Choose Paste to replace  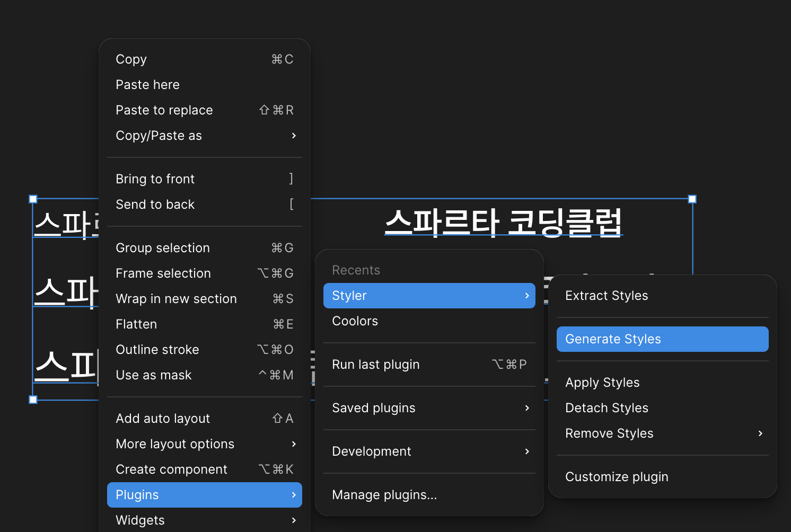[205, 110]
